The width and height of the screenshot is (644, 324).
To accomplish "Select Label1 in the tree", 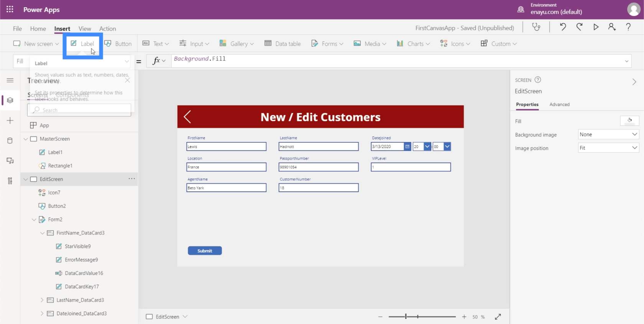I will 55,152.
